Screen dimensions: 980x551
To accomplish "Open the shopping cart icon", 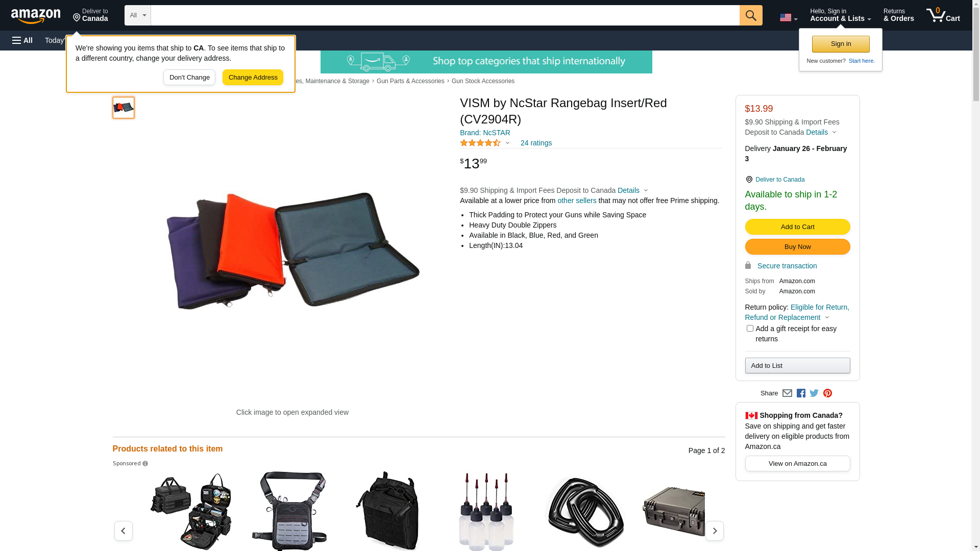I will pyautogui.click(x=943, y=15).
